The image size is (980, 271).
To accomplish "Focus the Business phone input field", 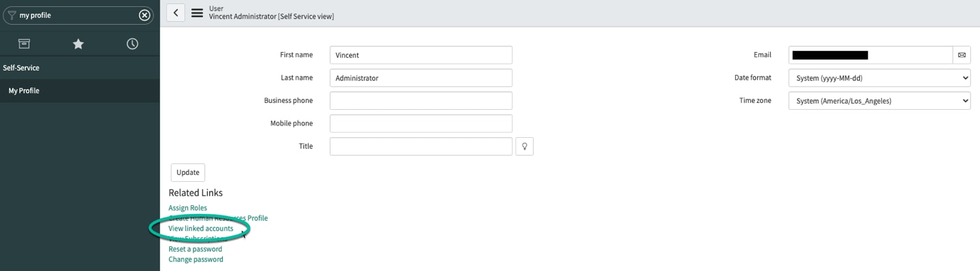I will coord(421,101).
